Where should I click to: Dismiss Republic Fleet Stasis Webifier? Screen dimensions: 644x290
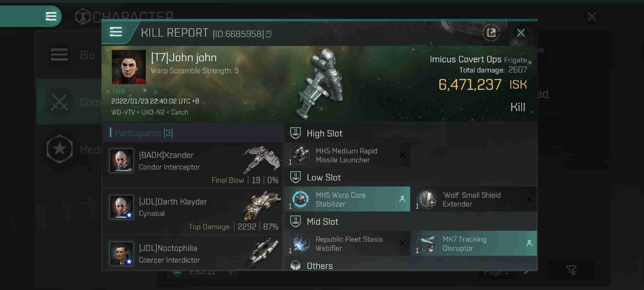pos(402,243)
